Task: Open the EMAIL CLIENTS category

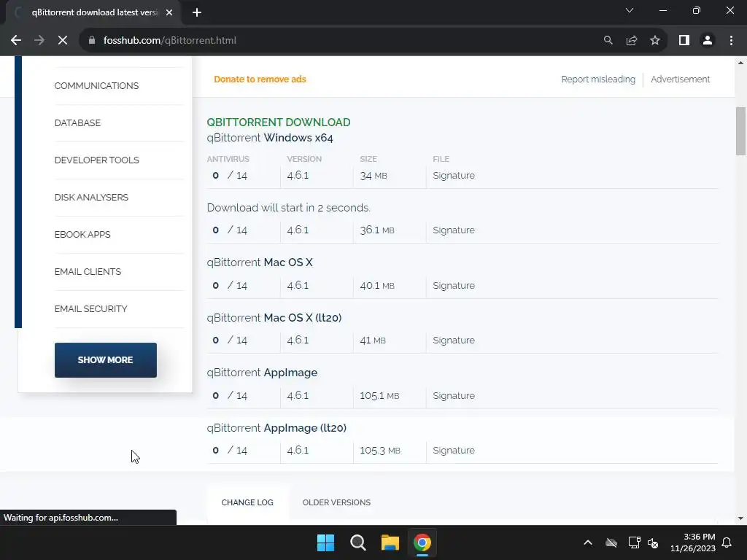Action: tap(88, 271)
